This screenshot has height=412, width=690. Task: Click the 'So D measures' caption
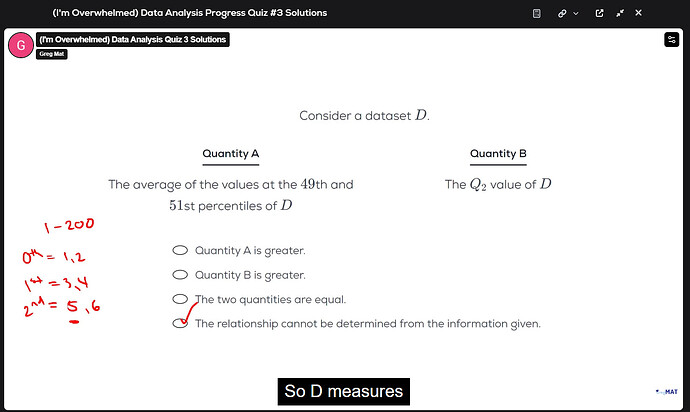click(344, 391)
